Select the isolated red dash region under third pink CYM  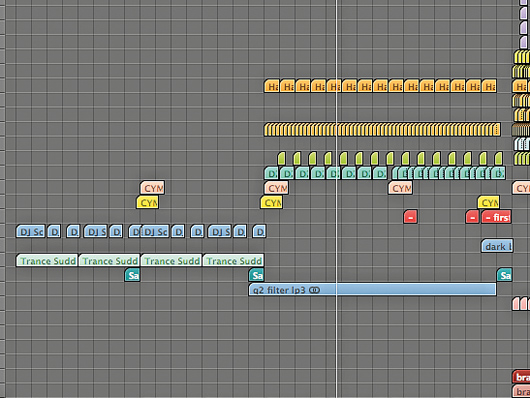(410, 217)
